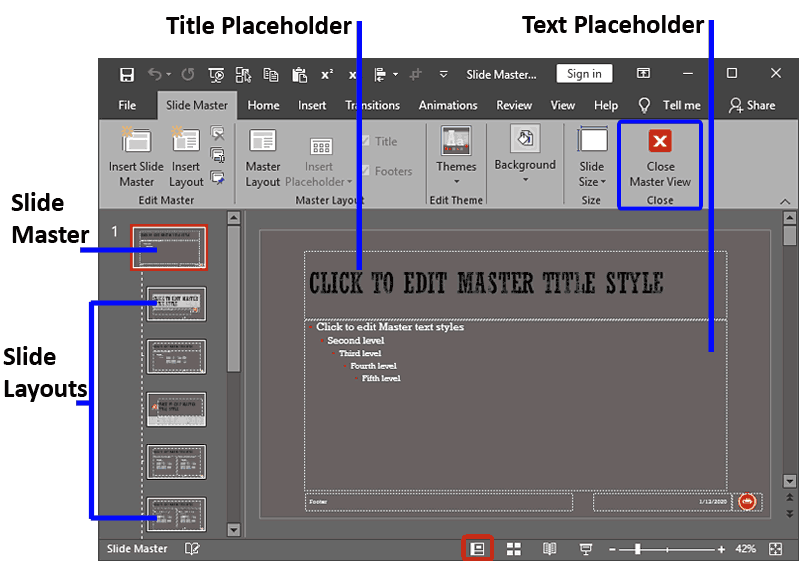
Task: Open Master Layout dialog
Action: pos(263,158)
